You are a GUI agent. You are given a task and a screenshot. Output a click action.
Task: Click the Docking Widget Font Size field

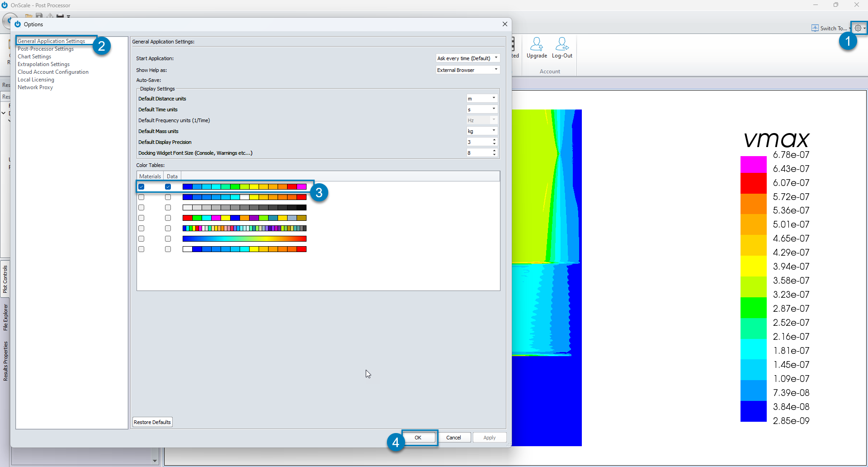[x=479, y=152]
